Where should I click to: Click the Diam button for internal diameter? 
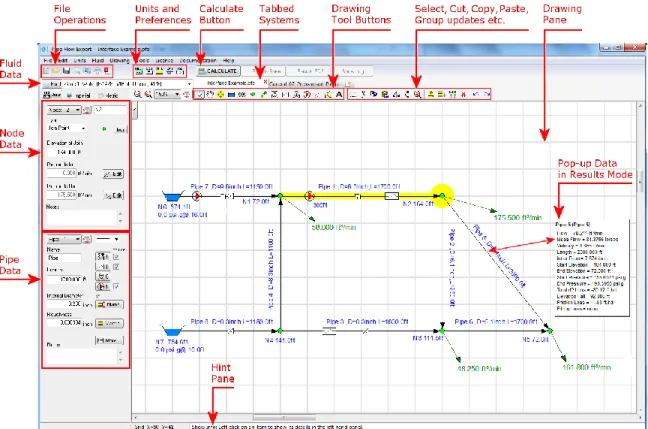(x=110, y=305)
